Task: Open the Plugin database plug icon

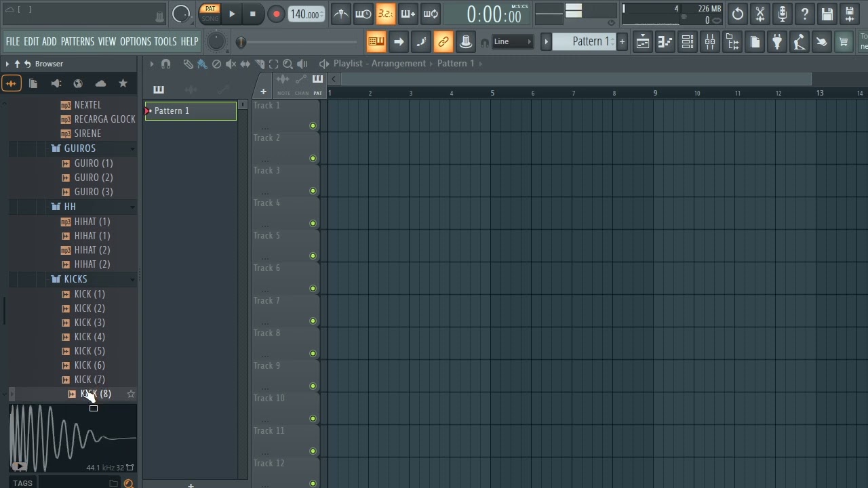Action: [x=777, y=42]
